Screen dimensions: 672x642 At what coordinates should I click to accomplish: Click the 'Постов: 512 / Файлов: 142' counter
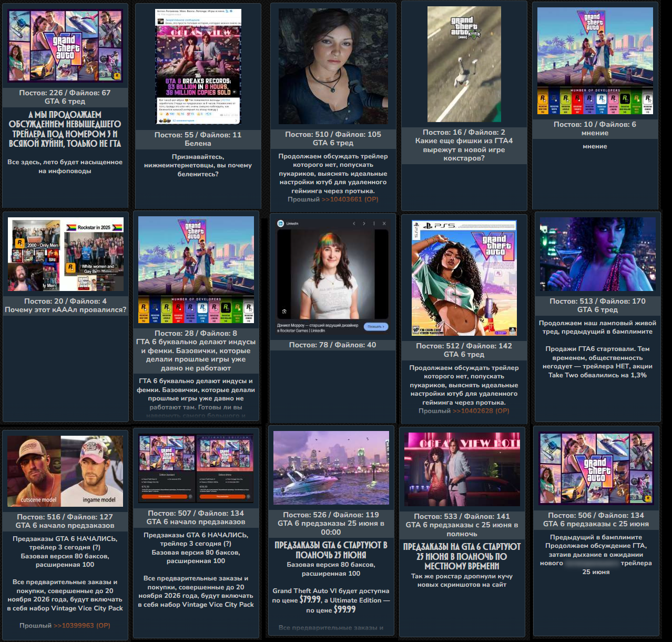(464, 346)
